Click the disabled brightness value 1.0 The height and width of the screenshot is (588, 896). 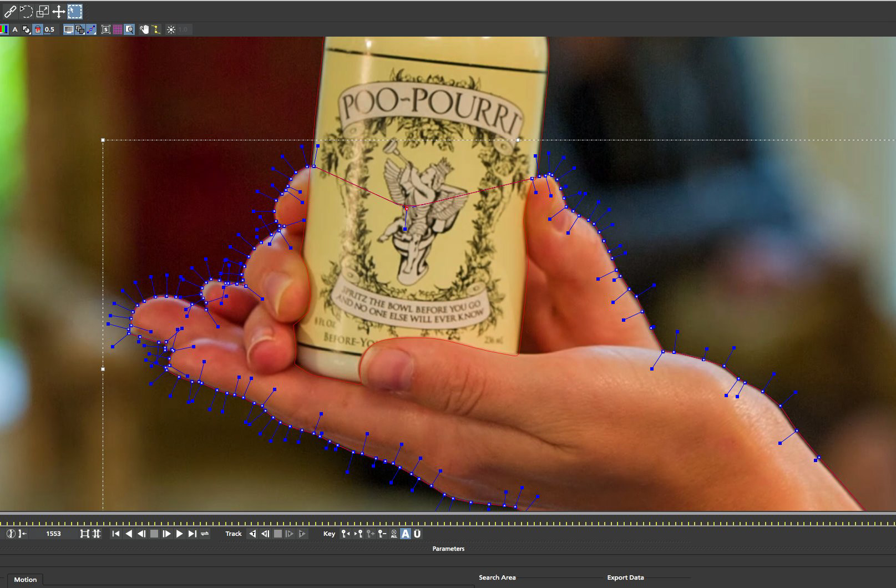[x=184, y=29]
